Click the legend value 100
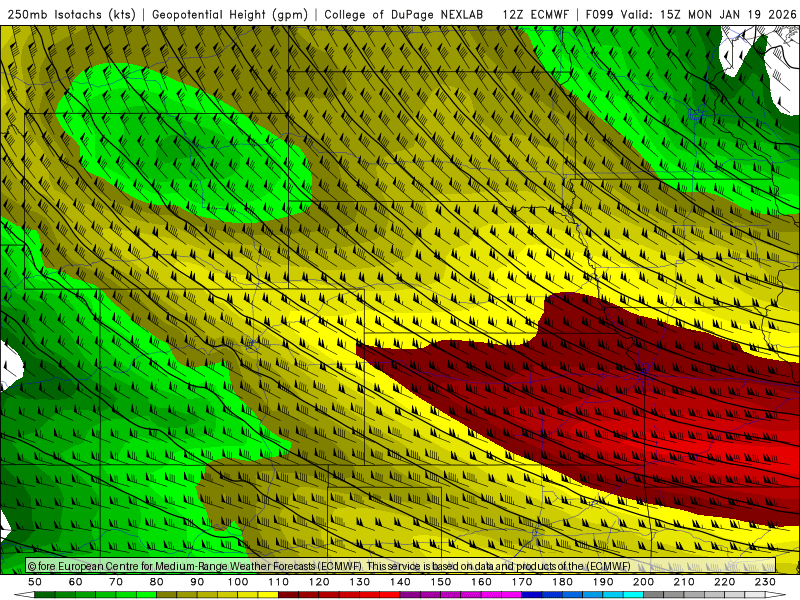The height and width of the screenshot is (600, 800). 238,582
